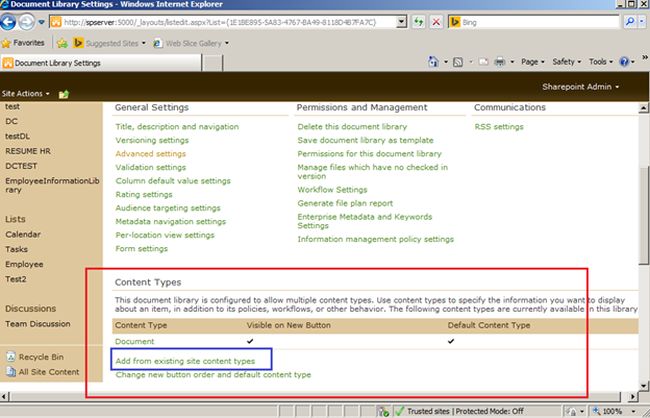Viewport: 650px width, 418px height.
Task: Open the Bing search provider dropdown arrow
Action: pyautogui.click(x=643, y=22)
